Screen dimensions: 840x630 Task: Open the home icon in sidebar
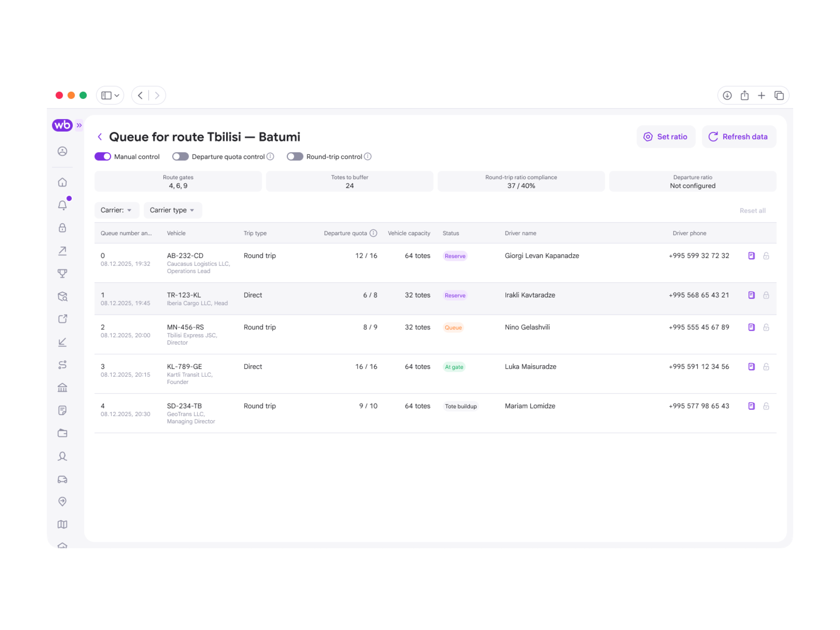(62, 183)
